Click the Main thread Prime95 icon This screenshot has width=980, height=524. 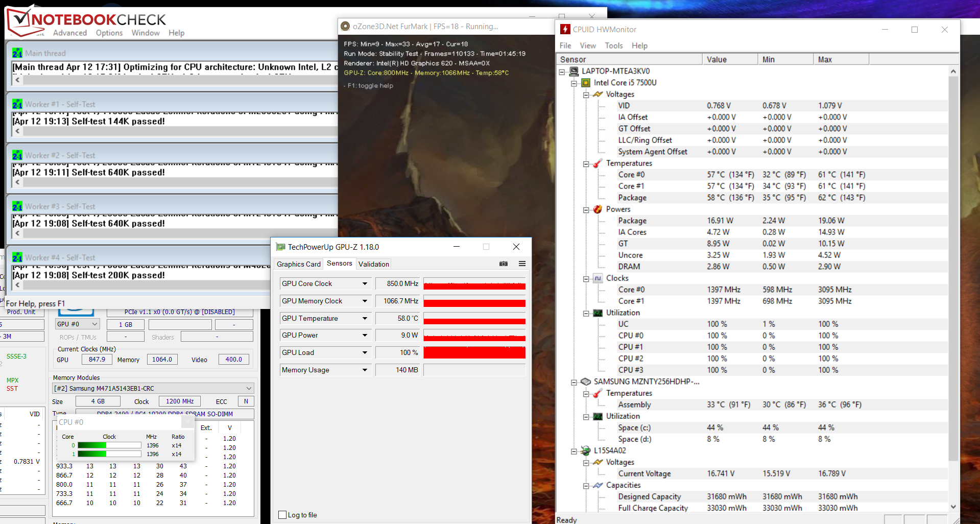pos(17,53)
